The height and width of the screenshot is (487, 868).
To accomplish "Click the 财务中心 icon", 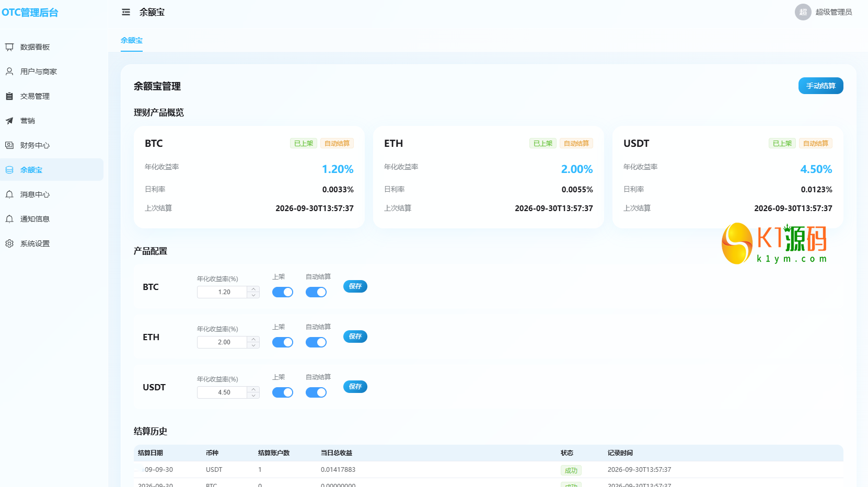I will click(x=9, y=145).
